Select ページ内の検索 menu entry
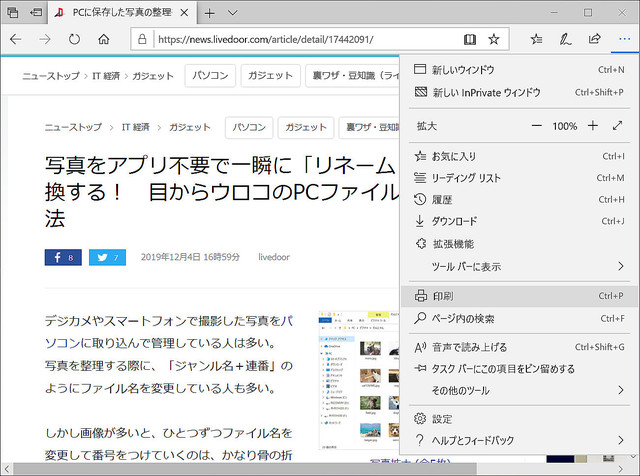Viewport: 640px width, 476px height. pos(519,318)
